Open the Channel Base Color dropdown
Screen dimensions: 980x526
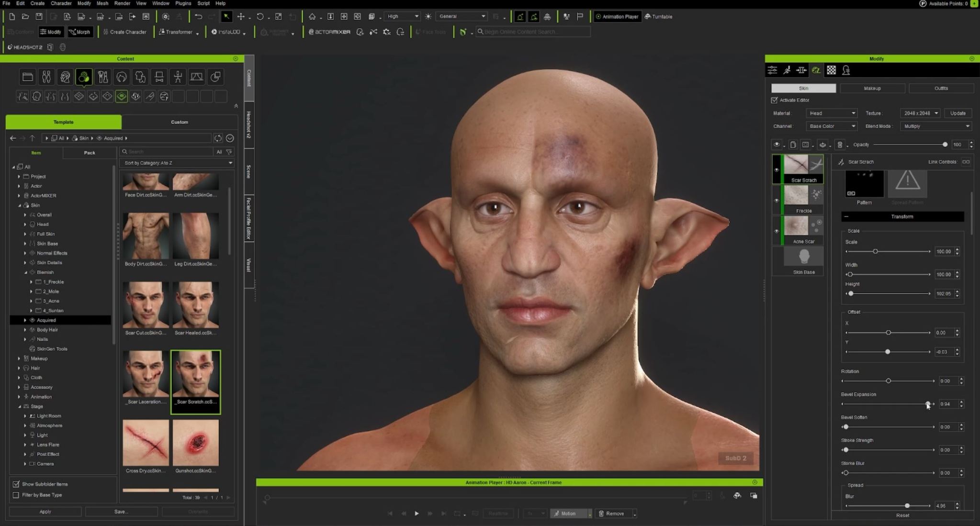pos(832,126)
